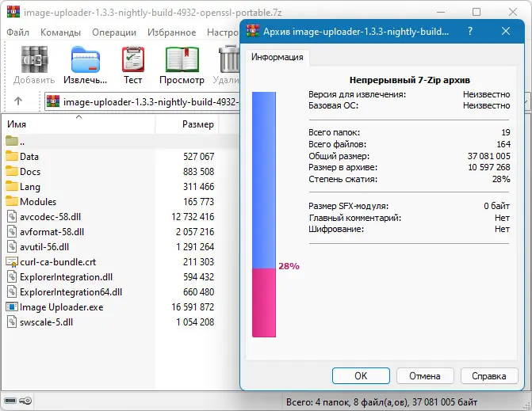This screenshot has width=532, height=411.
Task: Click the size value 12 732 416
Action: tap(193, 216)
